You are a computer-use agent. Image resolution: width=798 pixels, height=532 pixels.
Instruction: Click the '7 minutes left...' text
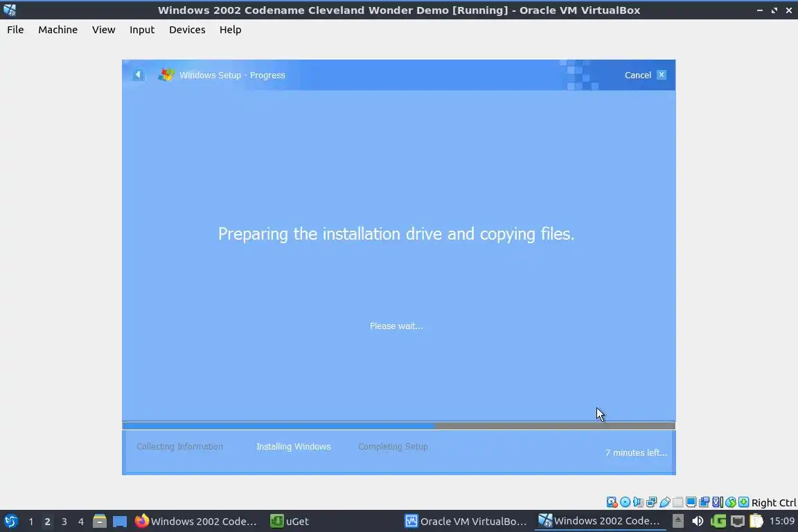pos(636,452)
